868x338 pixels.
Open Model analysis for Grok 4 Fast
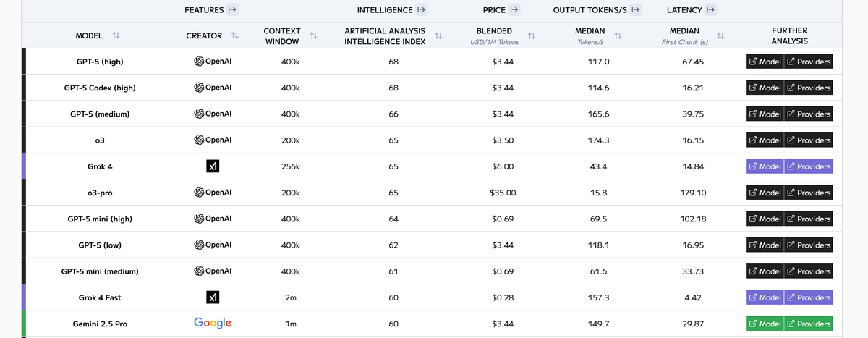pos(765,297)
